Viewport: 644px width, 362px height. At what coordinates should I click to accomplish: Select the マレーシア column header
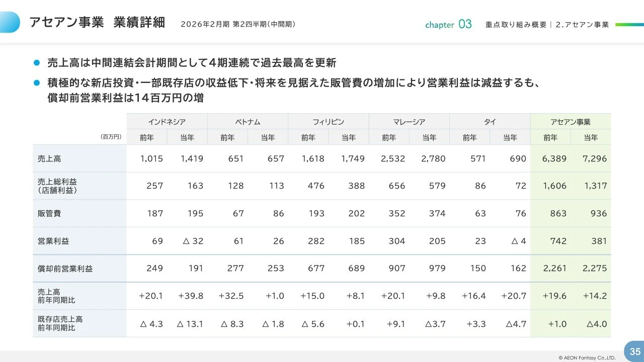point(409,121)
